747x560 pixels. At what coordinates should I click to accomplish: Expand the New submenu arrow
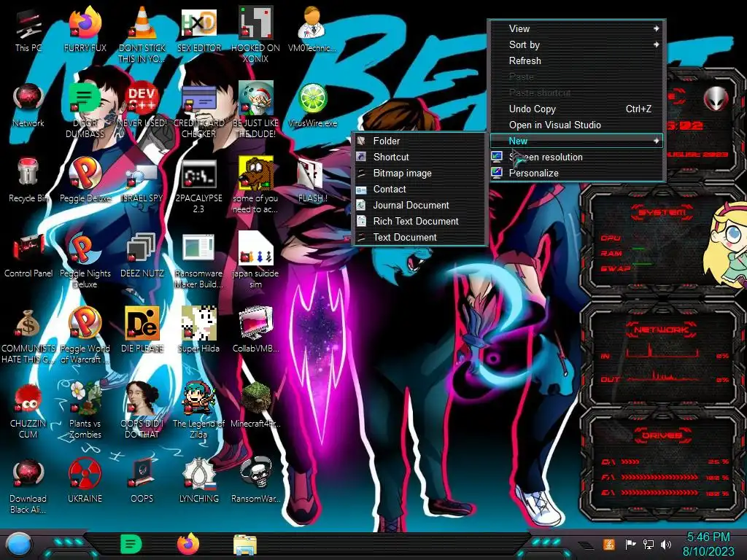pyautogui.click(x=656, y=141)
